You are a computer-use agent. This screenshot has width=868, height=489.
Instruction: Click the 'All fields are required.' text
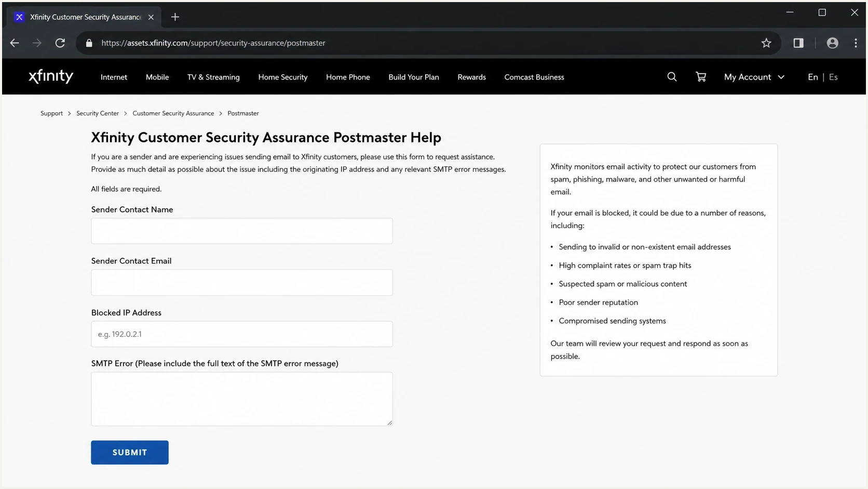(126, 189)
